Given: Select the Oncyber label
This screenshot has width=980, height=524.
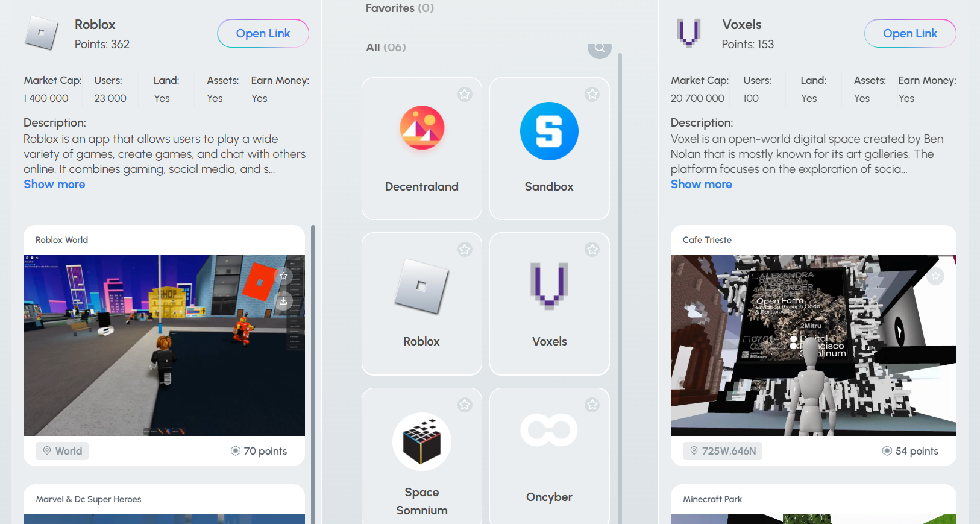Looking at the screenshot, I should tap(549, 497).
